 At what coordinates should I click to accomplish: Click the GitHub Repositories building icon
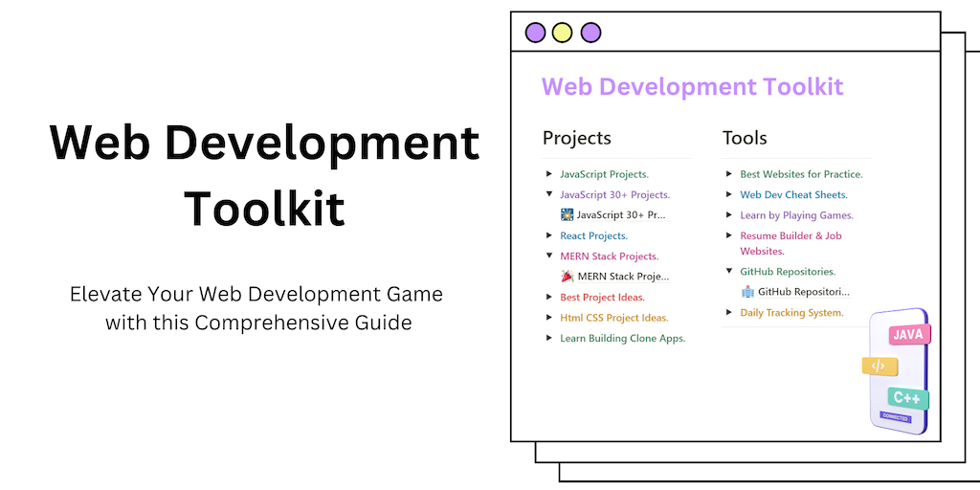(x=747, y=292)
